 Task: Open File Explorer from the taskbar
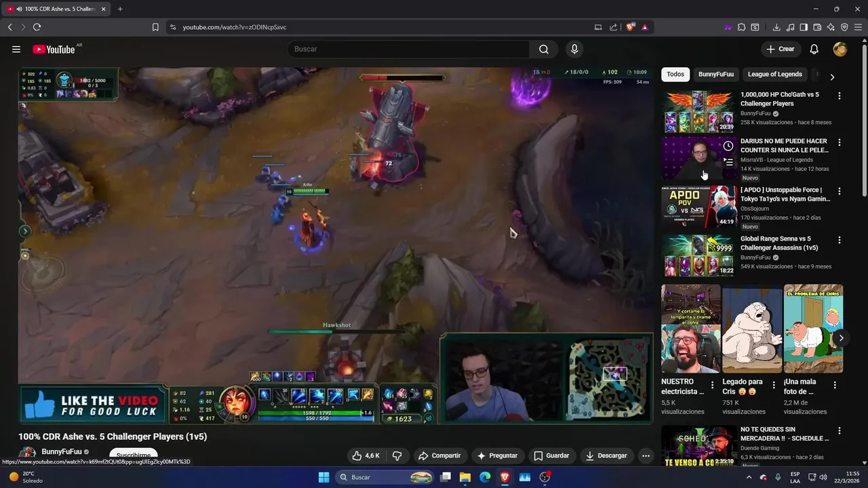click(465, 477)
